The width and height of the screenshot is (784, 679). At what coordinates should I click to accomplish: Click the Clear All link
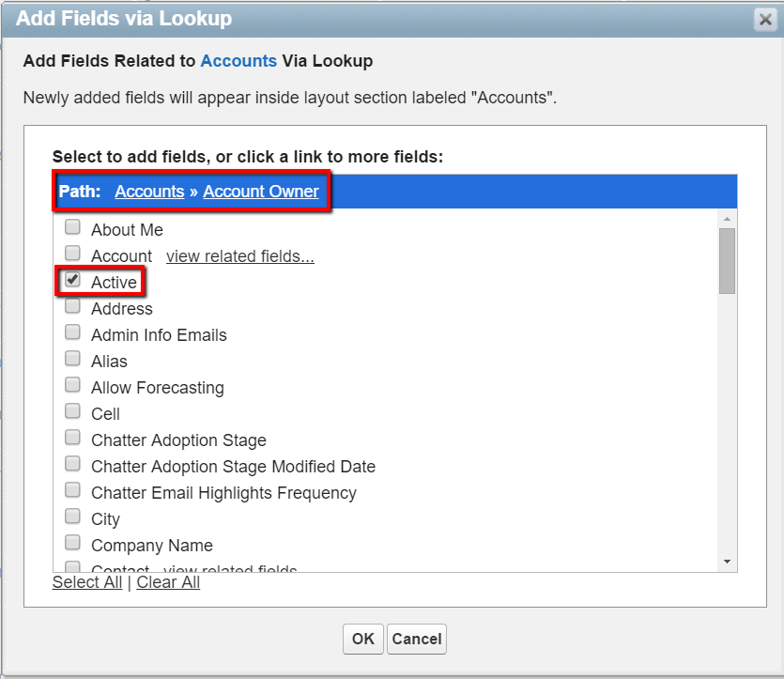pos(168,582)
